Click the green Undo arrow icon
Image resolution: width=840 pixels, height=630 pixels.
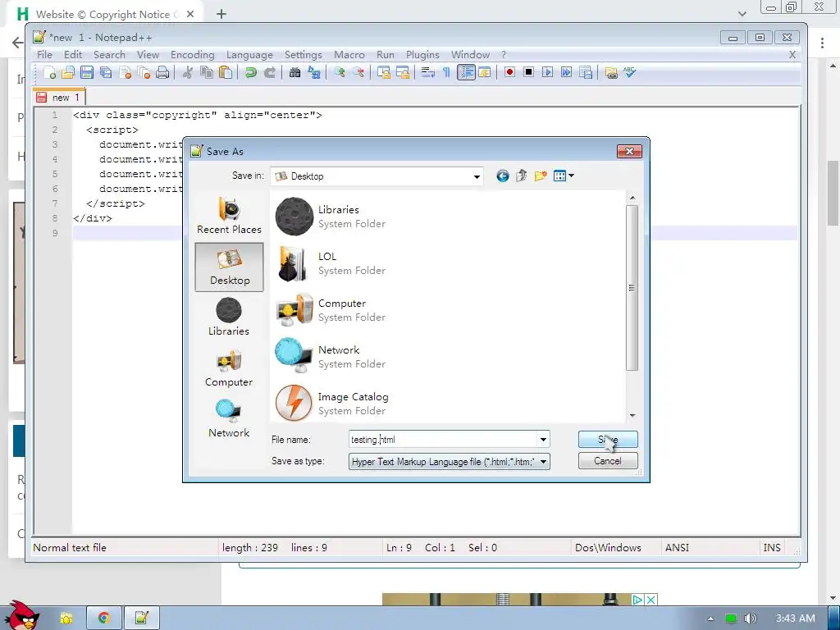(251, 72)
